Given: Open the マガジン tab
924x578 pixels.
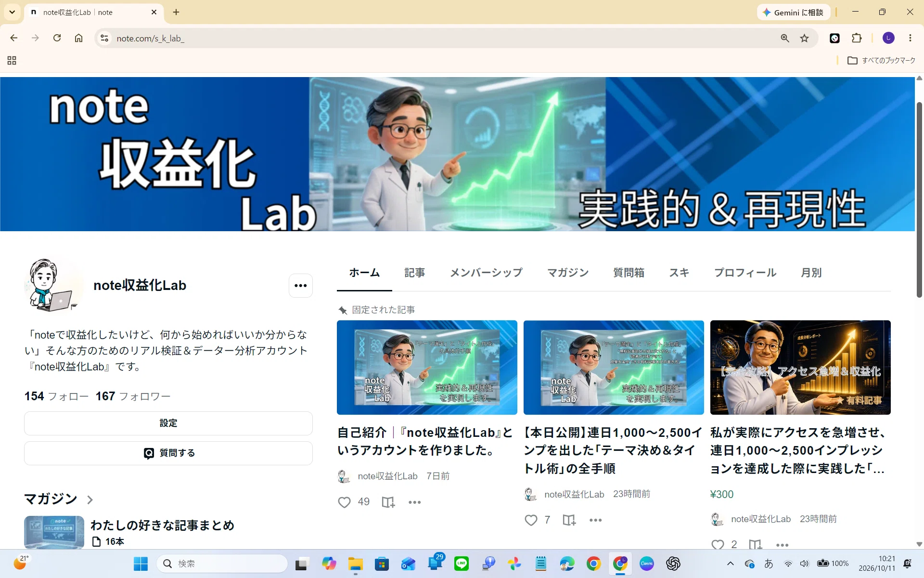Looking at the screenshot, I should tap(568, 273).
